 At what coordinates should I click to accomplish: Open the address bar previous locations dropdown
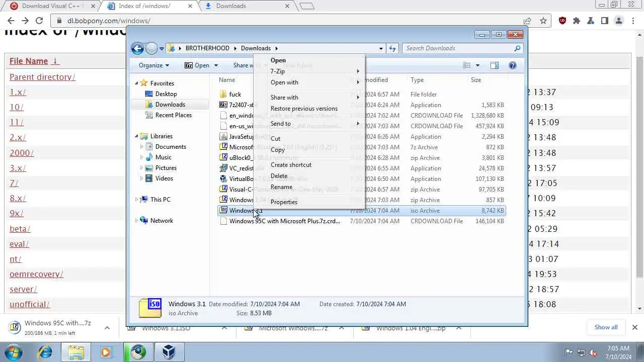tap(381, 48)
